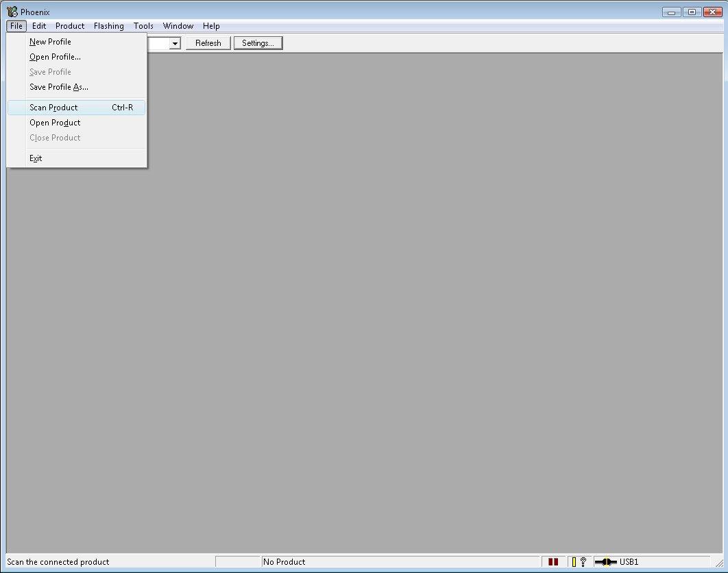728x573 pixels.
Task: Click Save Profile As... in menu
Action: click(x=58, y=87)
